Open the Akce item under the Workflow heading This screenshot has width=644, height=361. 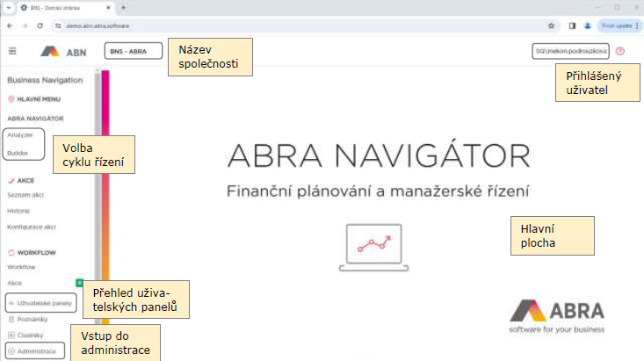[14, 283]
